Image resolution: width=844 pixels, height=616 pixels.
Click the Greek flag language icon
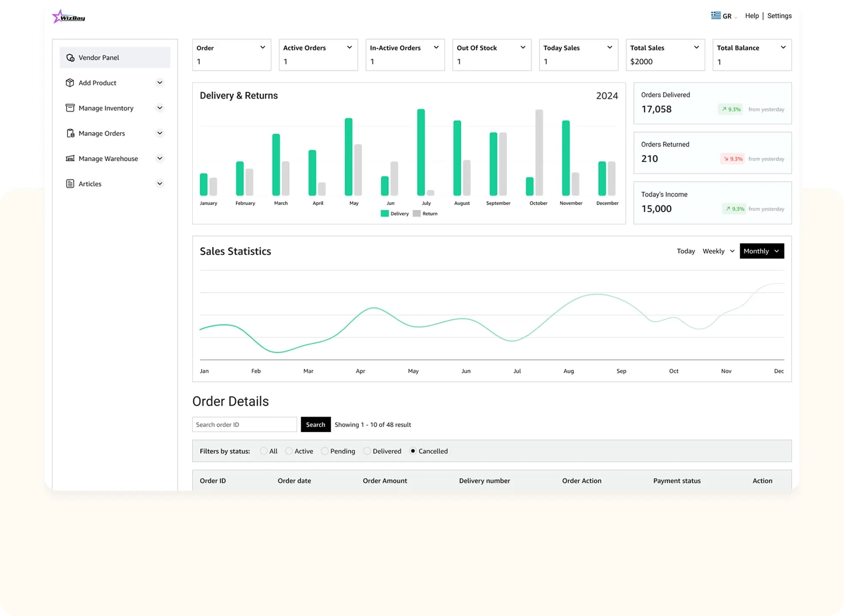(x=716, y=15)
